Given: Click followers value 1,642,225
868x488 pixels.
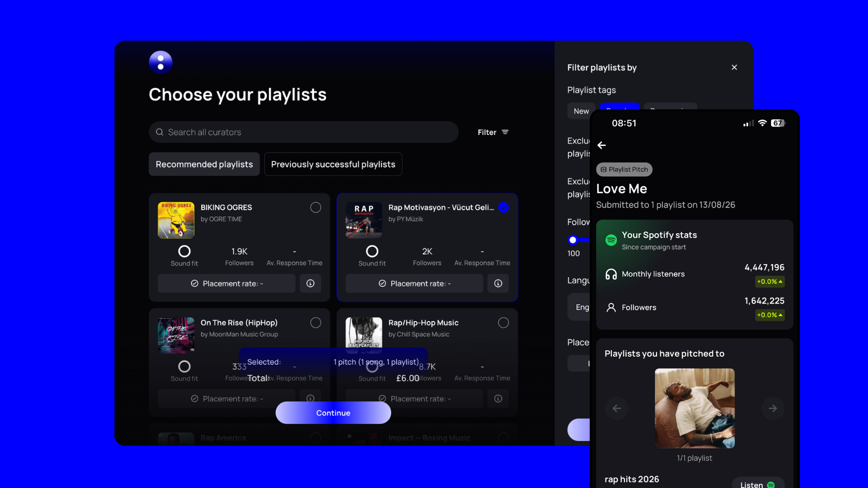Looking at the screenshot, I should tap(764, 301).
